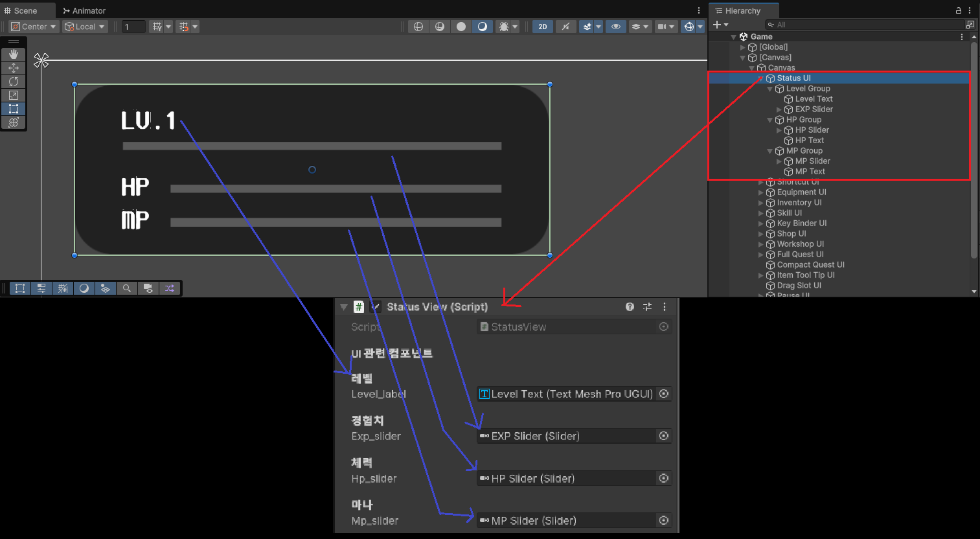Toggle the rect tool overlay button
The height and width of the screenshot is (539, 980).
point(20,288)
